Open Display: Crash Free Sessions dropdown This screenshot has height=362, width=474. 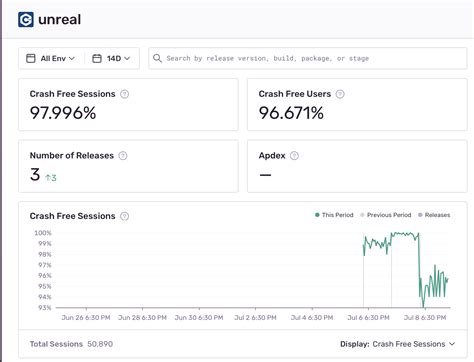pos(398,344)
